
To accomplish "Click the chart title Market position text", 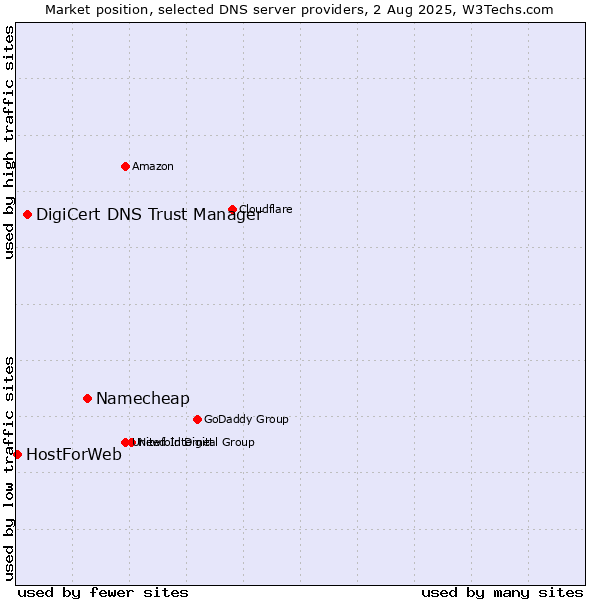I will tap(299, 10).
